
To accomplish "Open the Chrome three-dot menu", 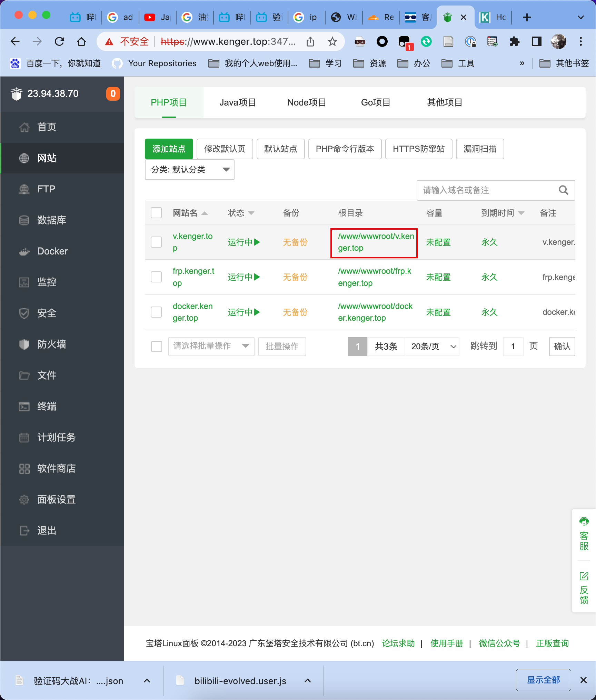I will click(581, 42).
